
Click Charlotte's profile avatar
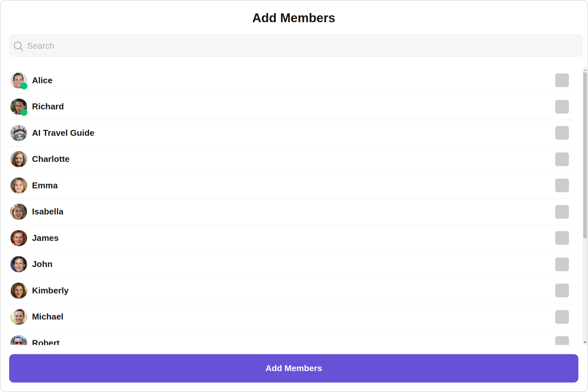point(18,159)
